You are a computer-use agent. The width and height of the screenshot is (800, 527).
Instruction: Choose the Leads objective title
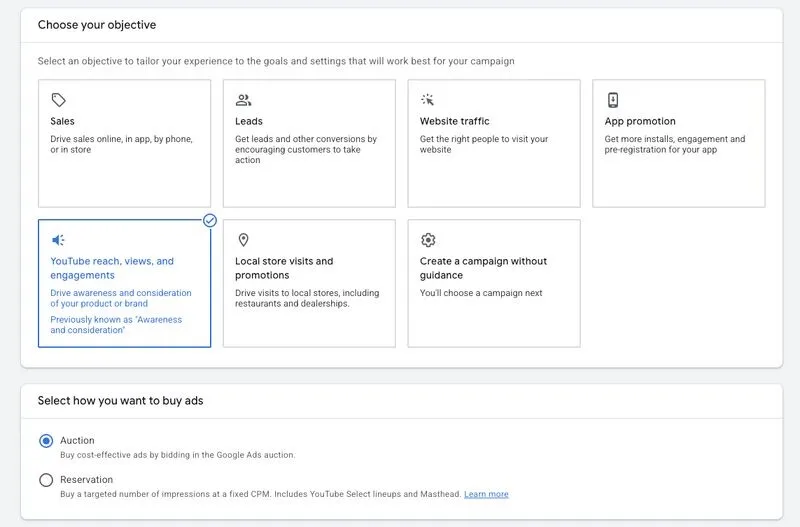(x=248, y=121)
